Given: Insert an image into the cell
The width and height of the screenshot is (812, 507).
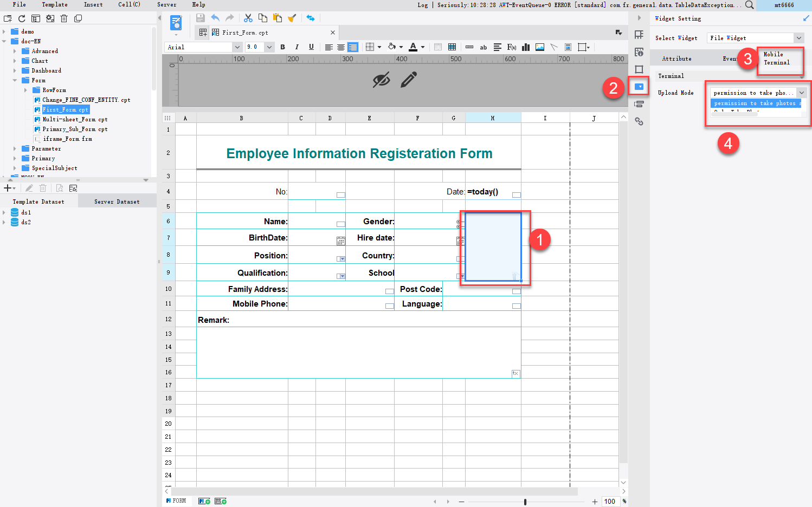Looking at the screenshot, I should pos(540,47).
